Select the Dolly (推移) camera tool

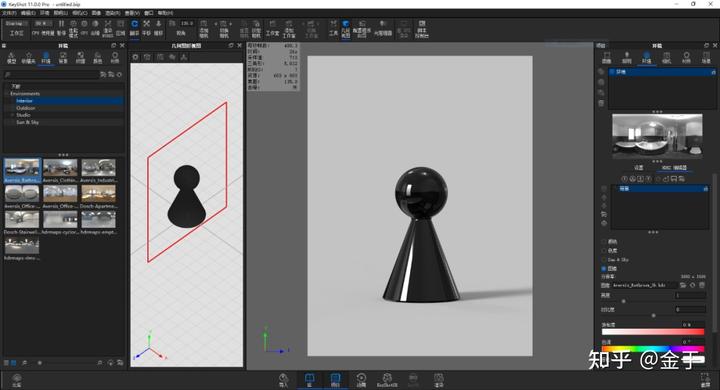(x=158, y=28)
